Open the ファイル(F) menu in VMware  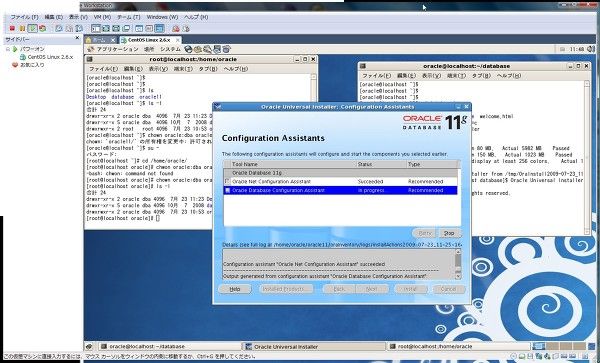(x=24, y=17)
